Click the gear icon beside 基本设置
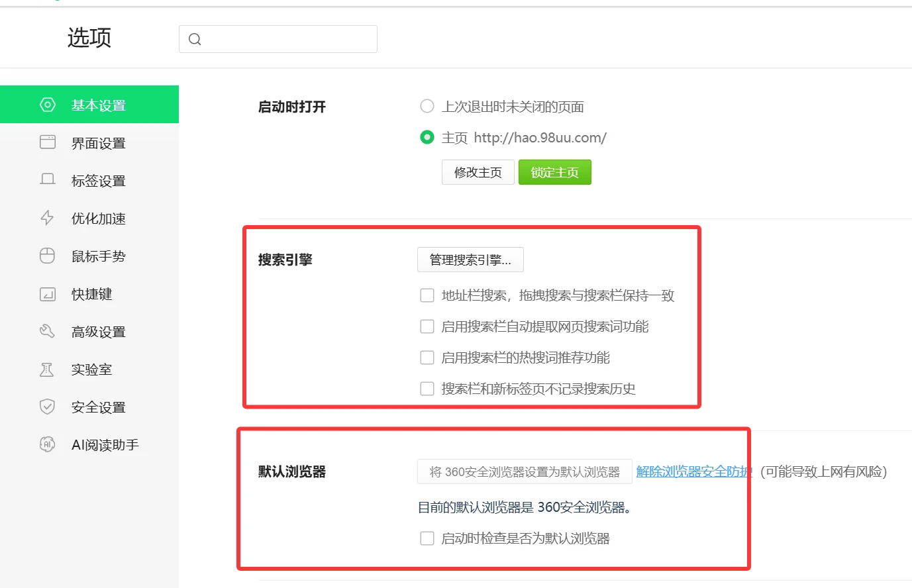Image resolution: width=912 pixels, height=588 pixels. point(47,104)
